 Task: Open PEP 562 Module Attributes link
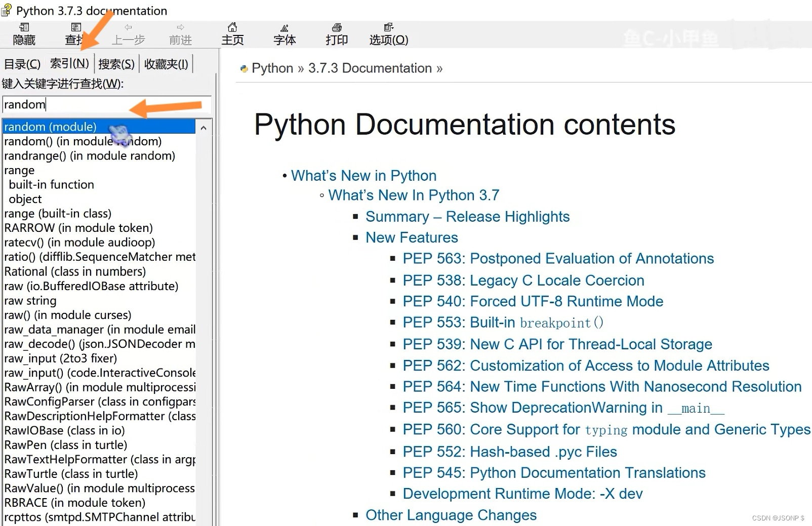tap(586, 366)
